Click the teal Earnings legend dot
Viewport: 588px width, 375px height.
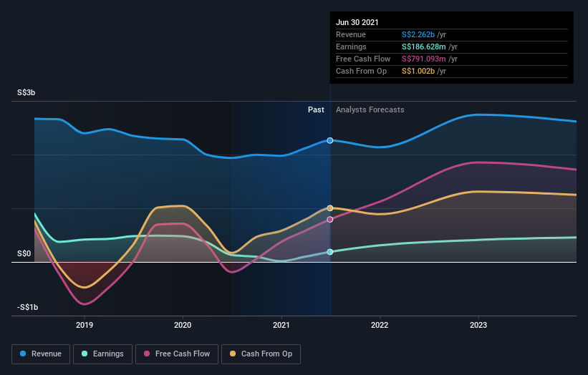85,354
